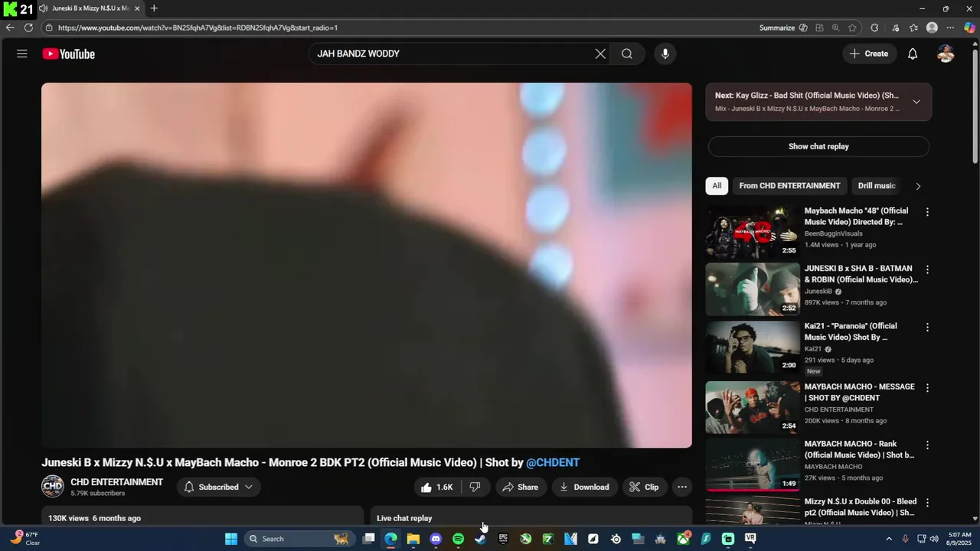980x551 pixels.
Task: Open Spotify from the taskbar
Action: pyautogui.click(x=458, y=539)
